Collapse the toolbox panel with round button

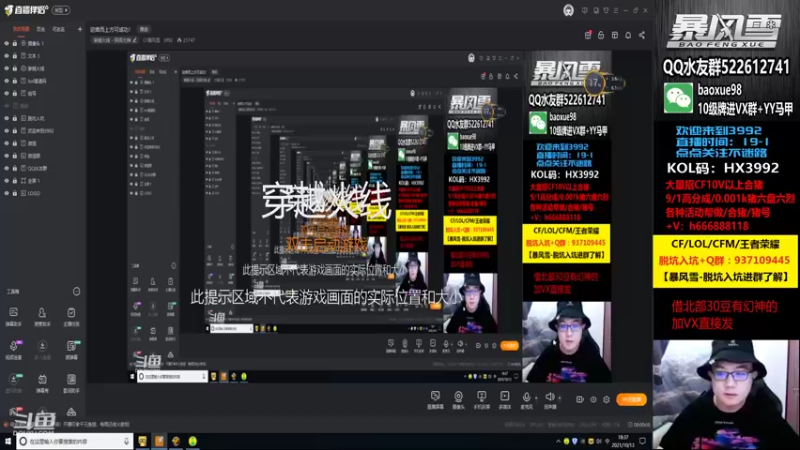pyautogui.click(x=77, y=291)
